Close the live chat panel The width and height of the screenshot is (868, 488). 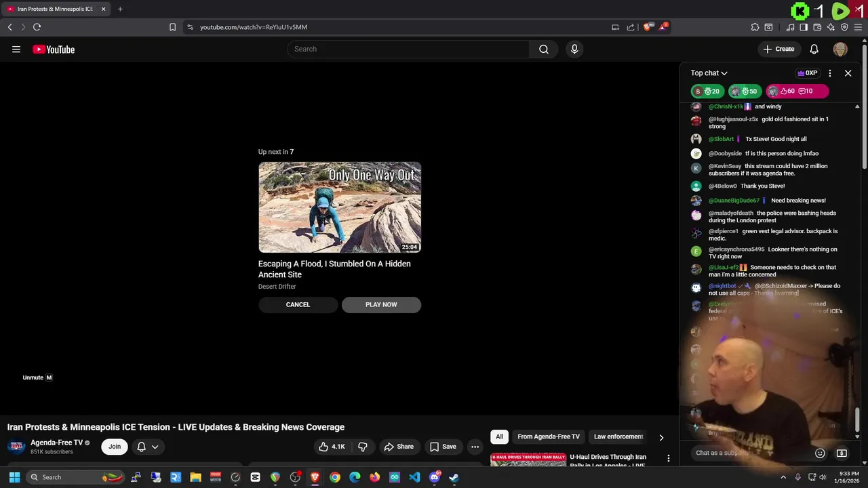848,73
